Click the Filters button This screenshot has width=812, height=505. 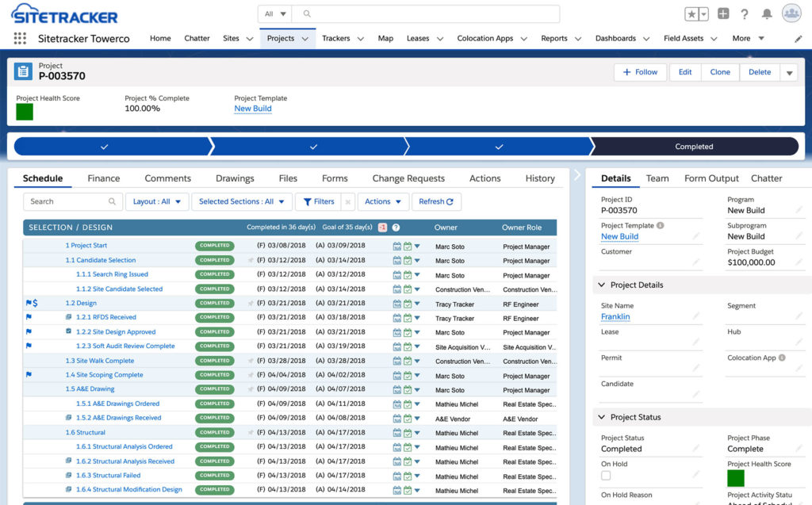tap(319, 201)
